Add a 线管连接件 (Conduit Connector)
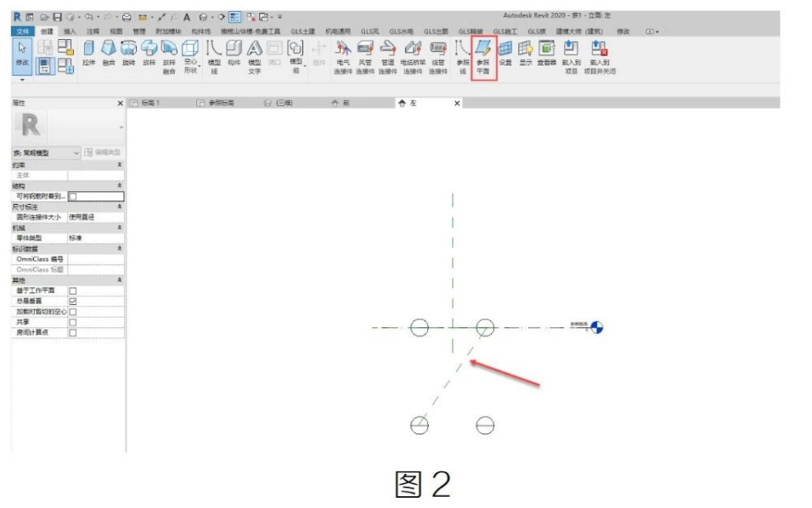Viewport: 812px width, 508px height. 438,57
